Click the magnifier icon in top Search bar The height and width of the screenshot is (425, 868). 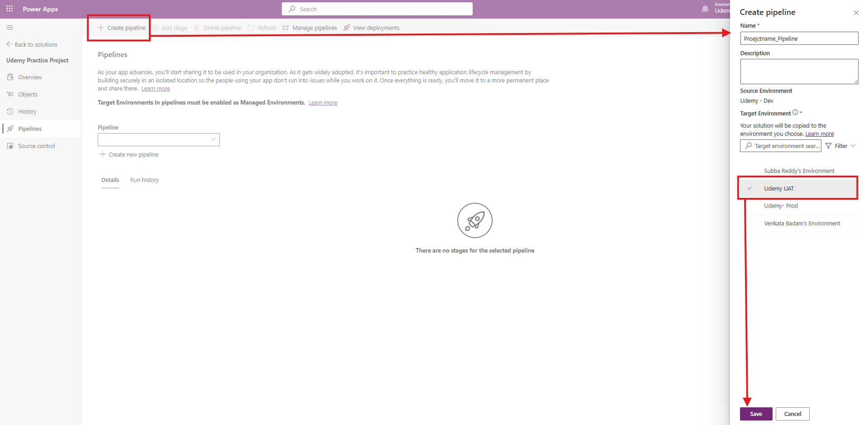click(x=292, y=9)
